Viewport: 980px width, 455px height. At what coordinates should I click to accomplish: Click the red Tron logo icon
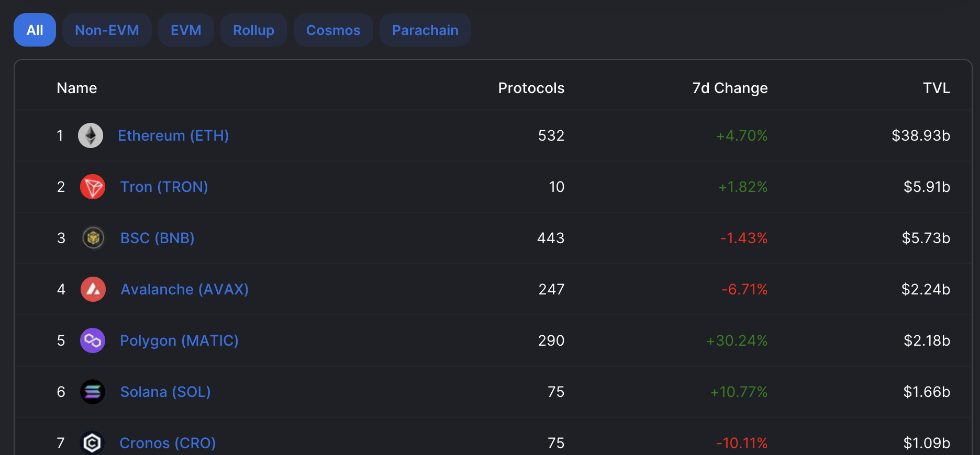(93, 187)
